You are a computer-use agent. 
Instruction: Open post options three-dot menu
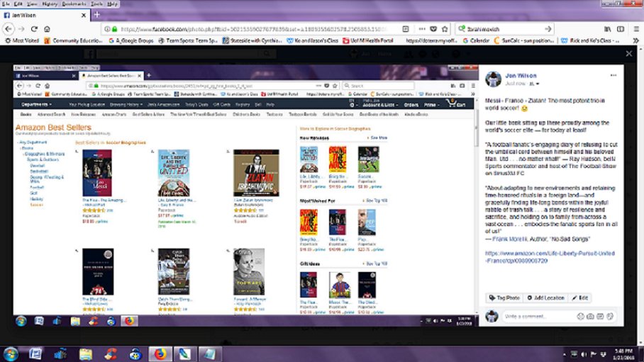pos(614,76)
